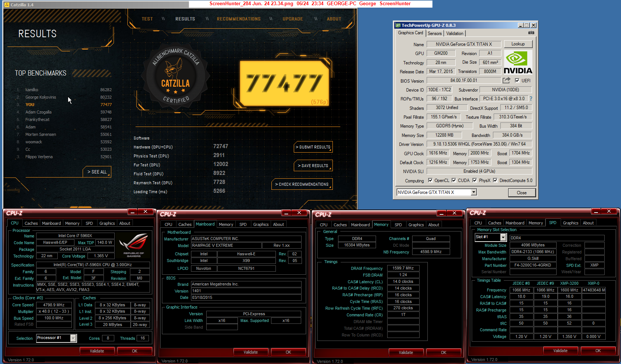Select the Filippo Verbena leaderboard entry

(64, 157)
